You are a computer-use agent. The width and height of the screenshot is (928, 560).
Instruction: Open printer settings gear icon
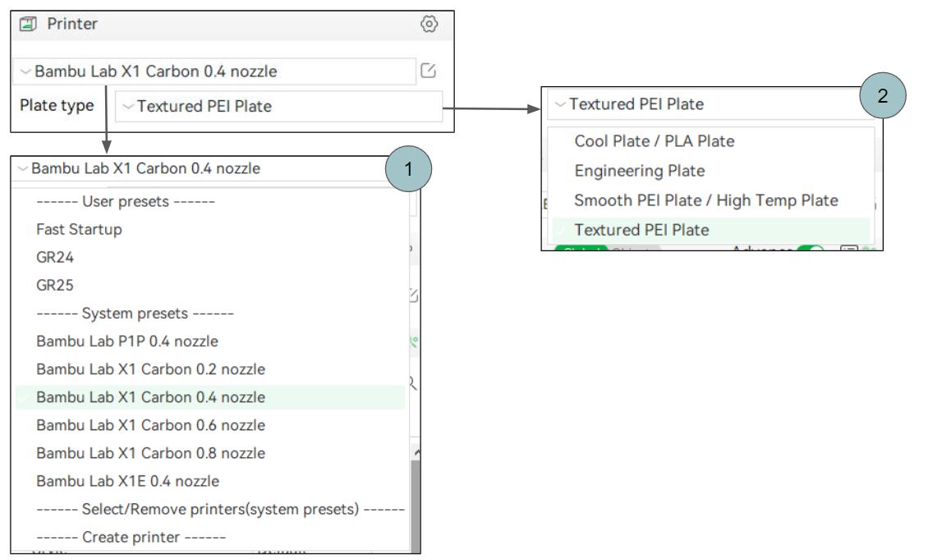[429, 25]
